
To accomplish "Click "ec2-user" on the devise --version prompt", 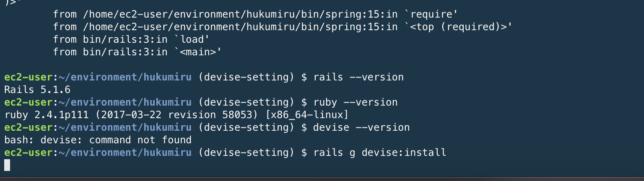I will [x=29, y=127].
